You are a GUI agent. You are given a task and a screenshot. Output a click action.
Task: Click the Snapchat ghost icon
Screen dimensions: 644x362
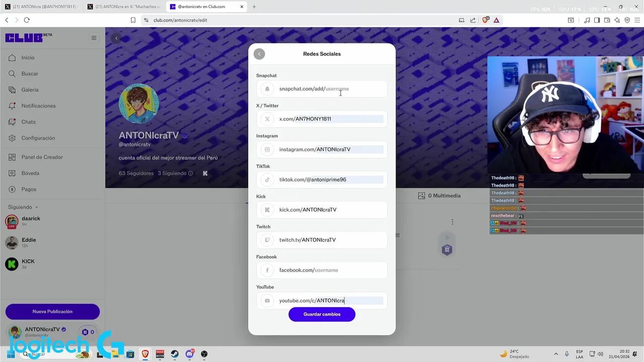[x=267, y=89]
